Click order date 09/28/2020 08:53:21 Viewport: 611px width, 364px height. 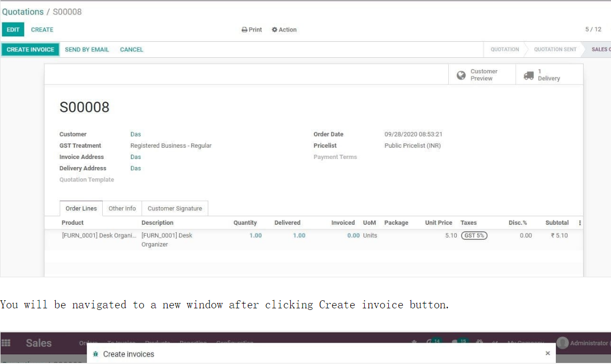(413, 134)
